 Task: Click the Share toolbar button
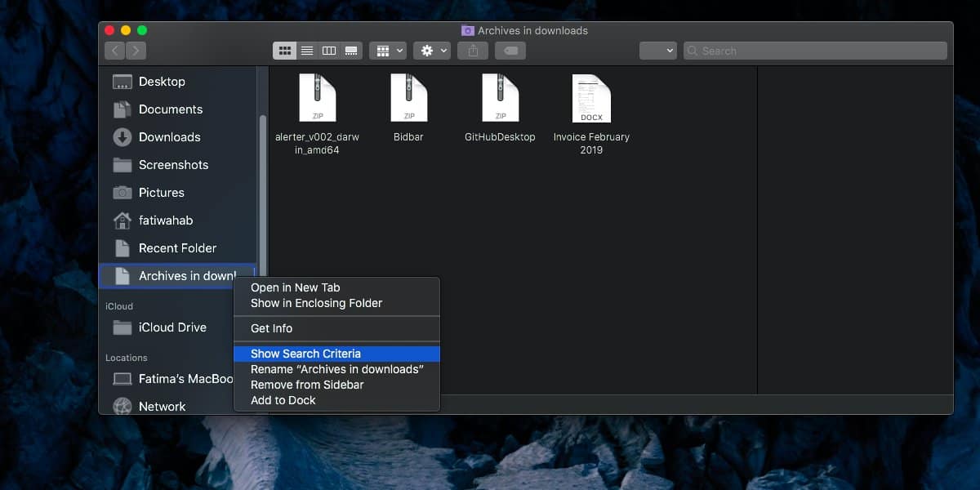pyautogui.click(x=473, y=51)
